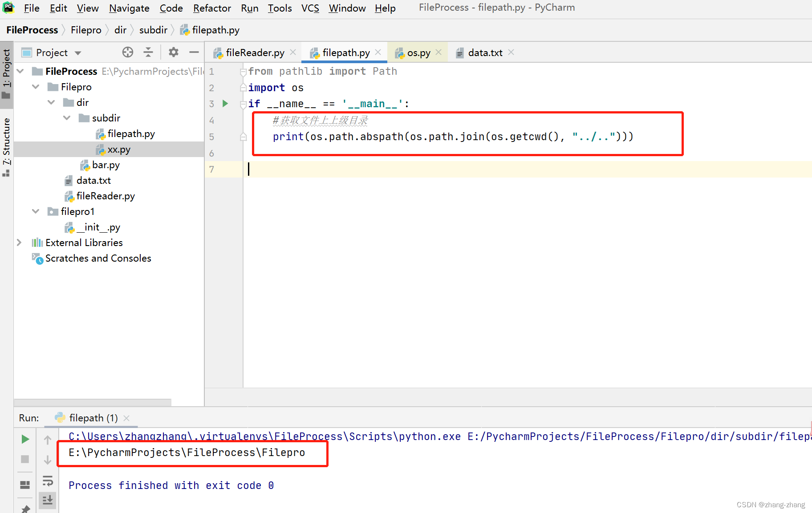Open the Refactor menu

tap(212, 8)
